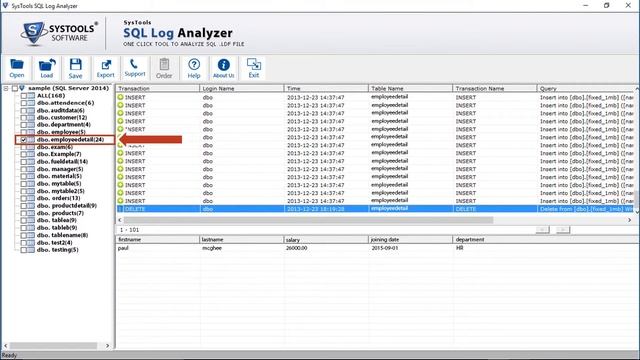
Task: Uncheck the dbo.employeedetail(24) checkbox
Action: point(24,140)
